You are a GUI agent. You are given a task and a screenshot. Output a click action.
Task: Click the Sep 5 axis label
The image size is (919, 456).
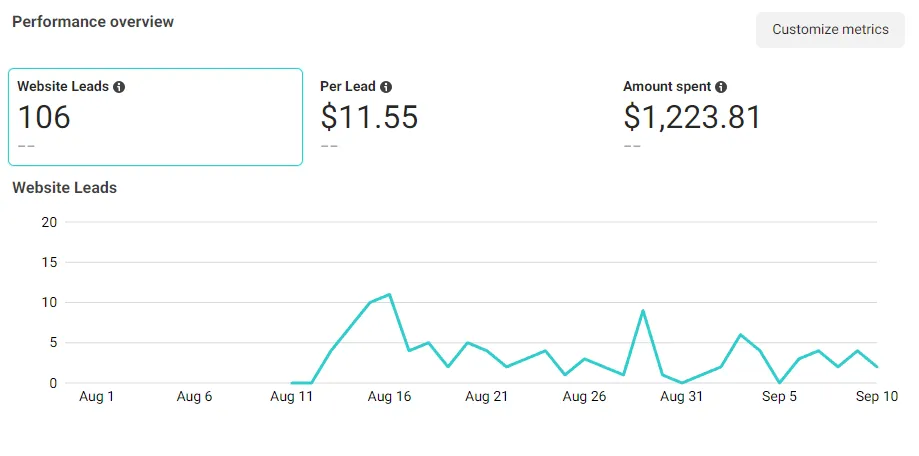[779, 397]
